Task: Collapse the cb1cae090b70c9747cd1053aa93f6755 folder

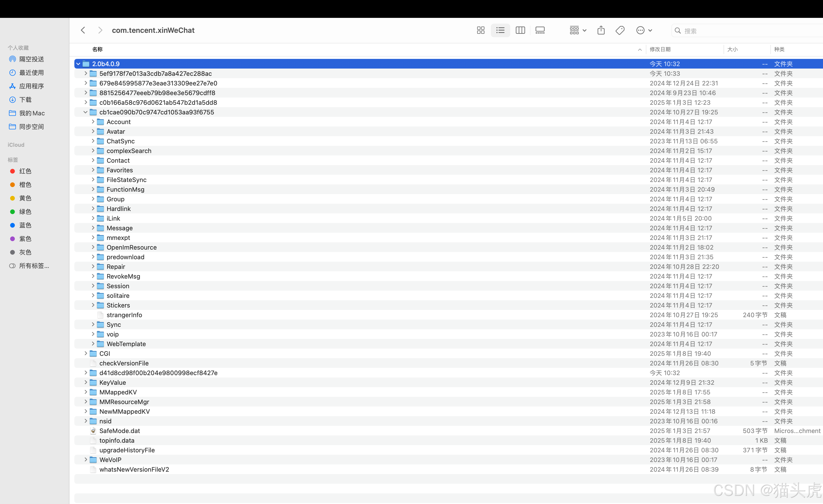Action: (x=85, y=112)
